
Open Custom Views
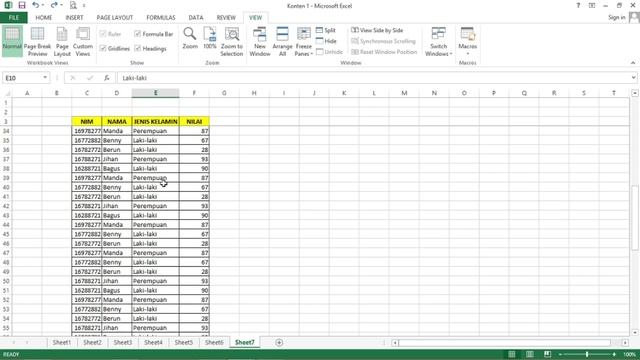coord(83,41)
